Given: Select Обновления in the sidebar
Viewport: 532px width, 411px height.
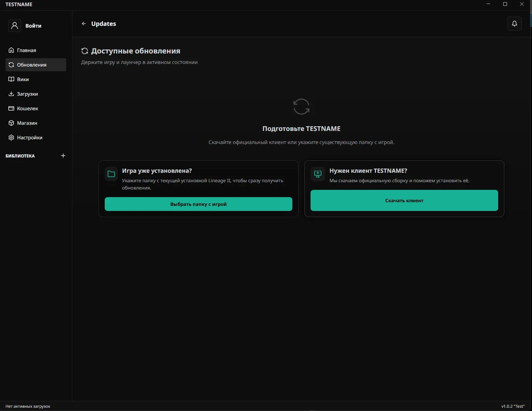Looking at the screenshot, I should 36,65.
